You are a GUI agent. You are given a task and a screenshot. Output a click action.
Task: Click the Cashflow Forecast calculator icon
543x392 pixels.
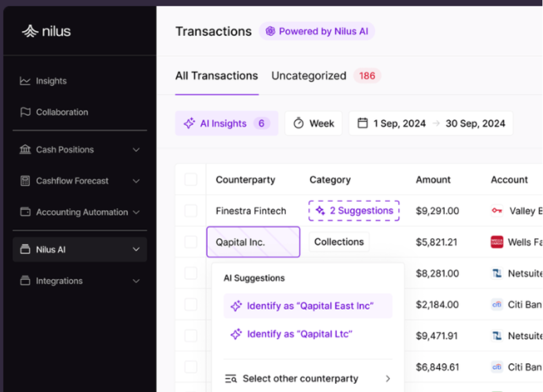25,181
